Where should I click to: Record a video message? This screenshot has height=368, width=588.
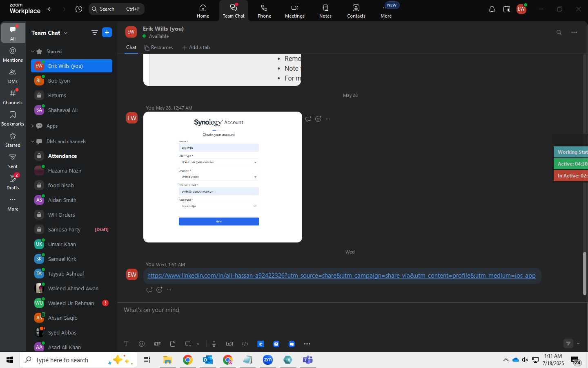pos(229,344)
